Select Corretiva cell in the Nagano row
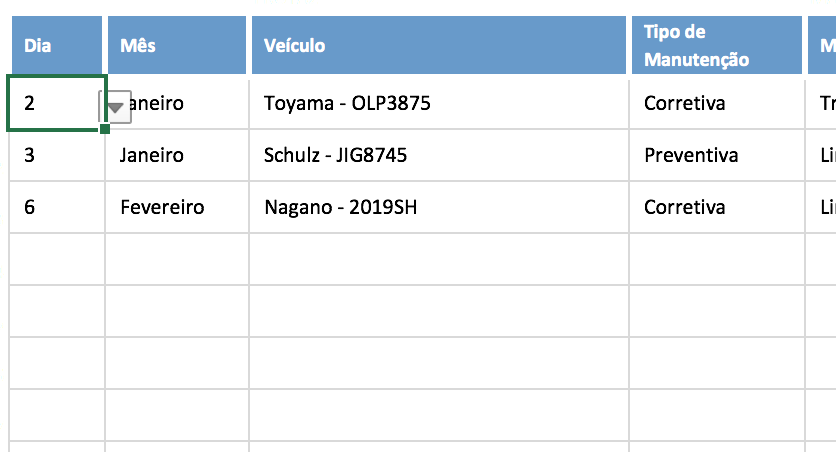The image size is (836, 452). point(716,207)
